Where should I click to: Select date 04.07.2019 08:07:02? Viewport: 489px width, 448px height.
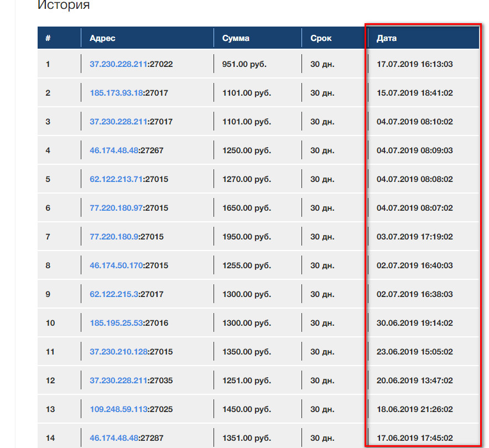[x=414, y=208]
